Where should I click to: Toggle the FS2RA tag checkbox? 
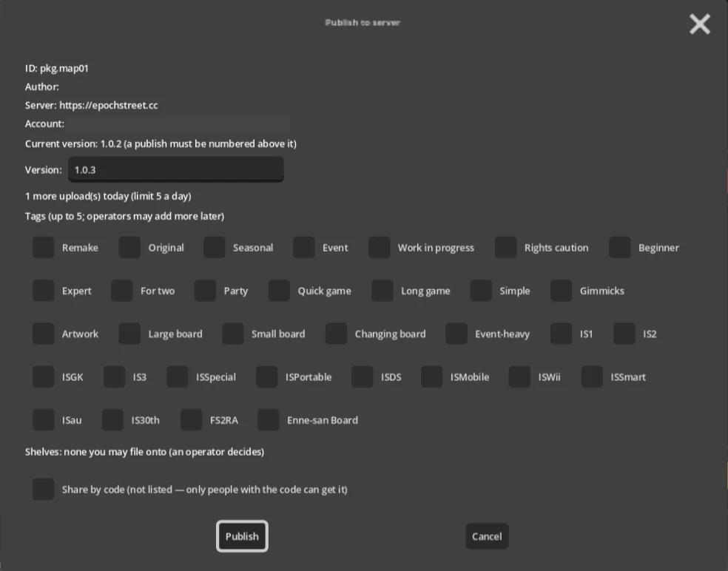point(191,420)
